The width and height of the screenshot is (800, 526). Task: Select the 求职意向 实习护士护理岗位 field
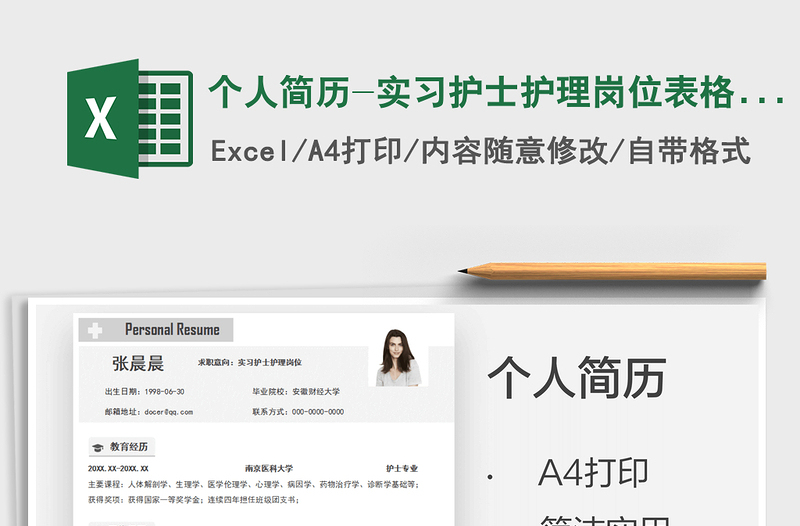(x=250, y=362)
